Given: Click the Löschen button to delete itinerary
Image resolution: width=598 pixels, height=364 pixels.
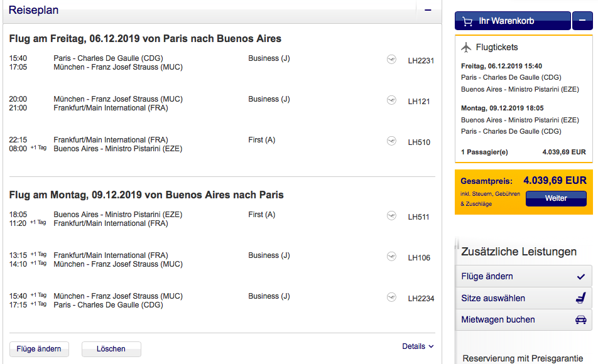Looking at the screenshot, I should (x=111, y=349).
